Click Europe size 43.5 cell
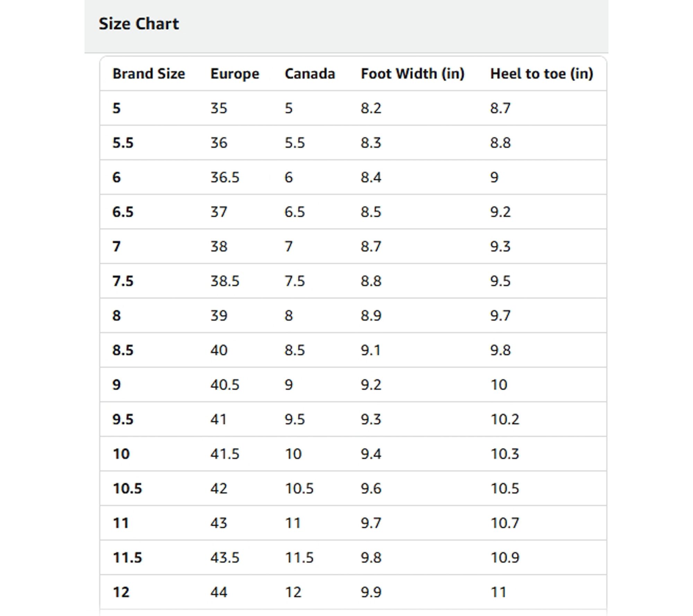 coord(225,557)
